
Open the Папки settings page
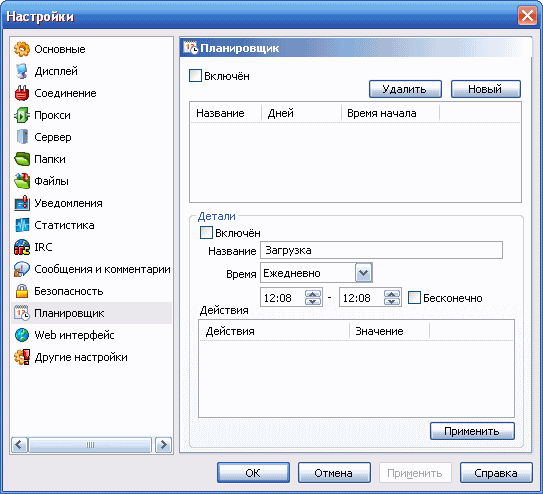50,159
